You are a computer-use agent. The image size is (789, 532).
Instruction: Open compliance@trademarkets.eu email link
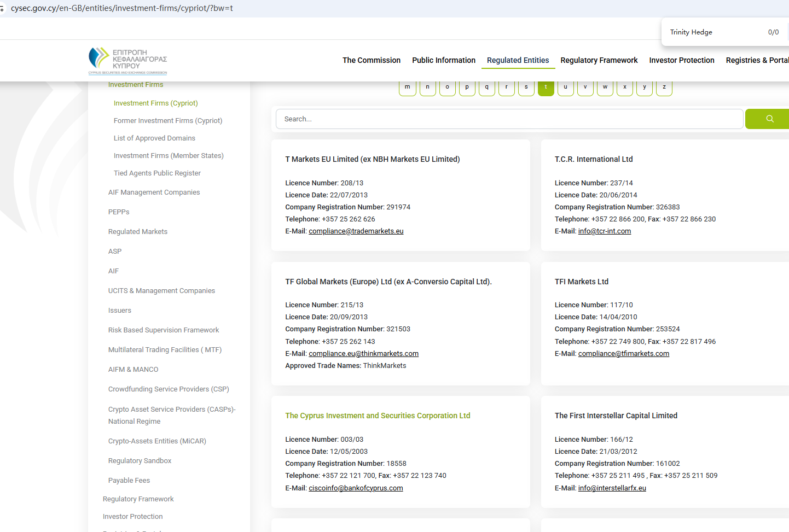[x=356, y=231]
